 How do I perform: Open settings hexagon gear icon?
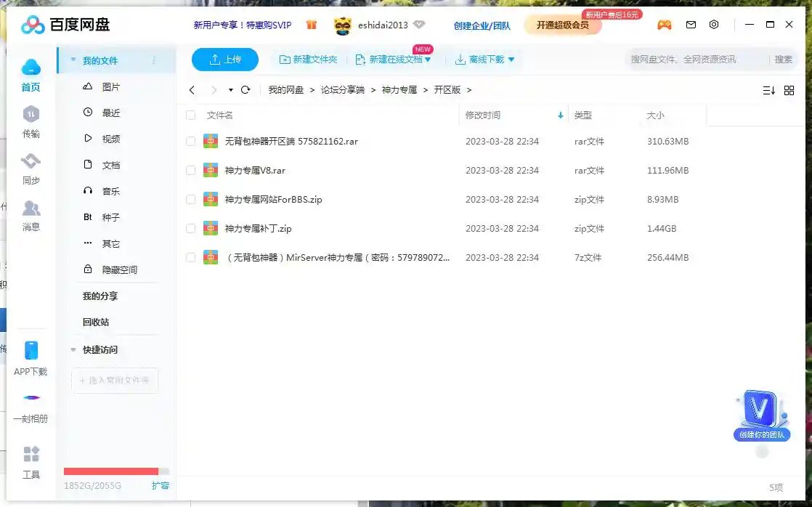pyautogui.click(x=714, y=25)
